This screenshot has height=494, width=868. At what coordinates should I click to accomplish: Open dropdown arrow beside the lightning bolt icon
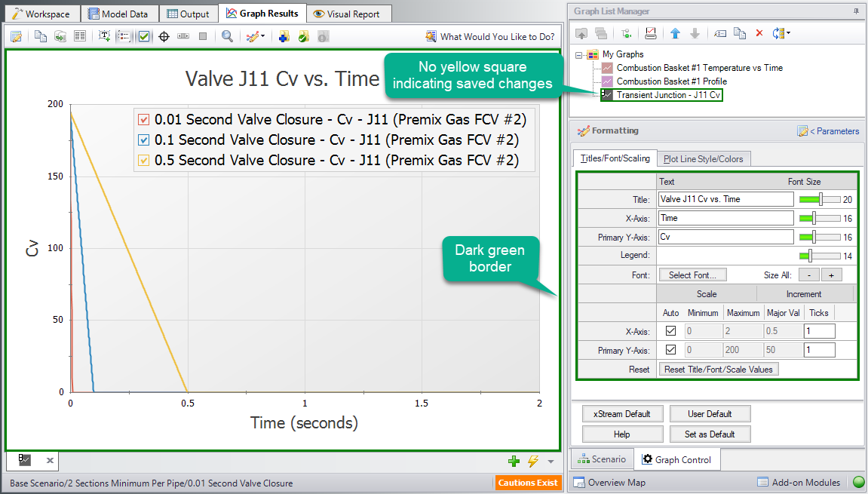[x=551, y=462]
